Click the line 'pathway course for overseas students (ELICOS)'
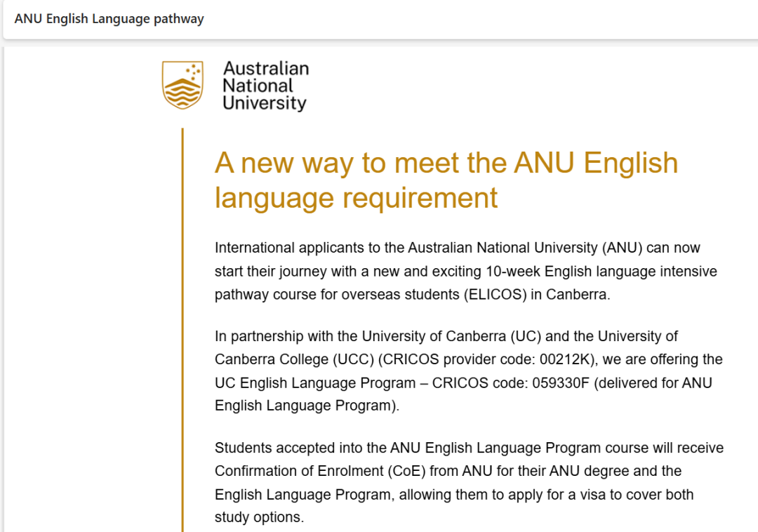Screen dimensions: 758x532 [413, 294]
